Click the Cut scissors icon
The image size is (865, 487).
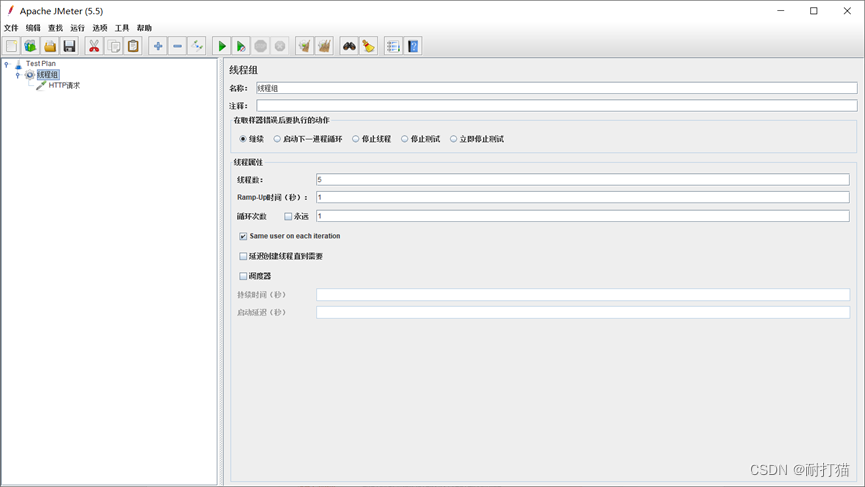tap(94, 46)
